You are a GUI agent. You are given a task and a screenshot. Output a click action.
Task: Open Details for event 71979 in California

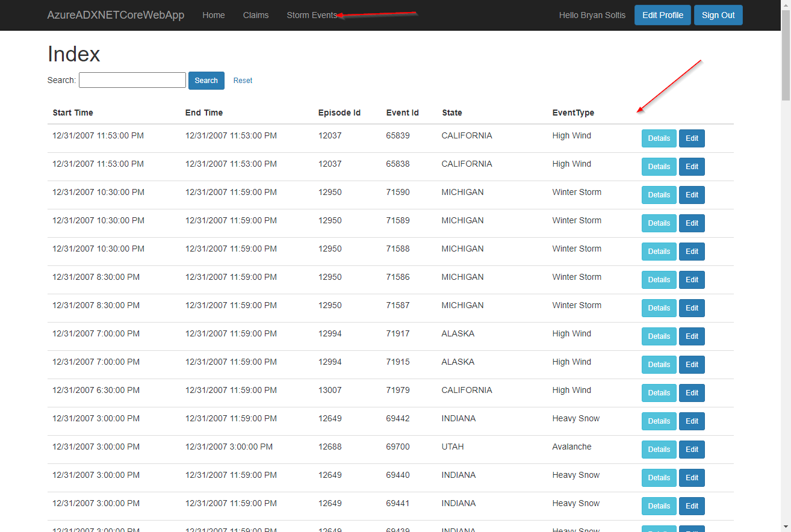tap(659, 393)
